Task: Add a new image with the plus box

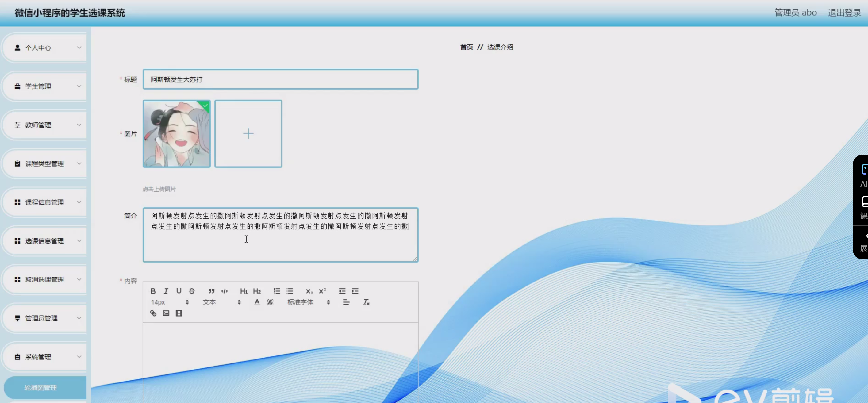Action: click(248, 133)
